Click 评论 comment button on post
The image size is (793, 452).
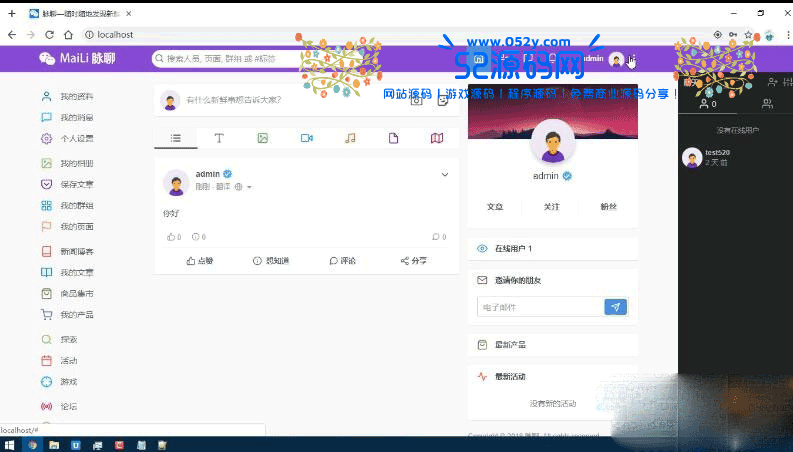342,261
